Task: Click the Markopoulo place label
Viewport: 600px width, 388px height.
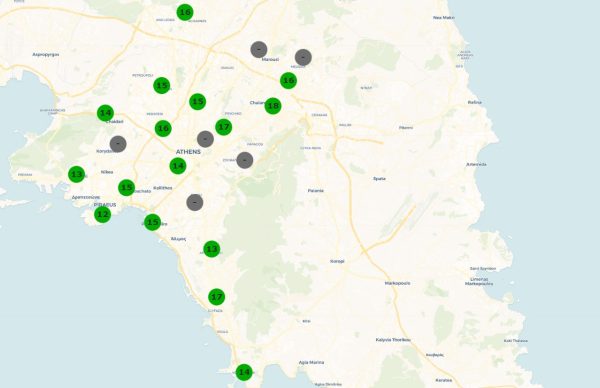Action: (x=398, y=284)
